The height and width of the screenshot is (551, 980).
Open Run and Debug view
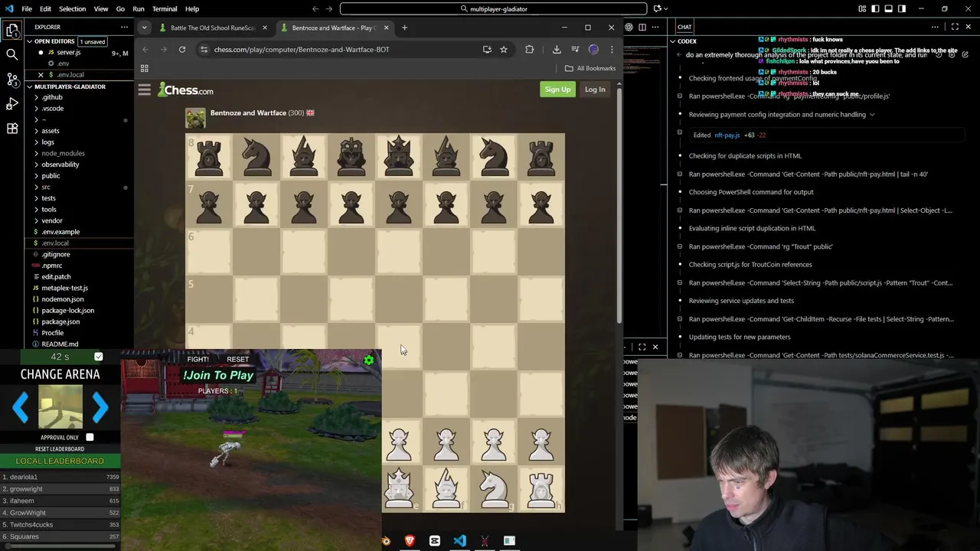(11, 103)
